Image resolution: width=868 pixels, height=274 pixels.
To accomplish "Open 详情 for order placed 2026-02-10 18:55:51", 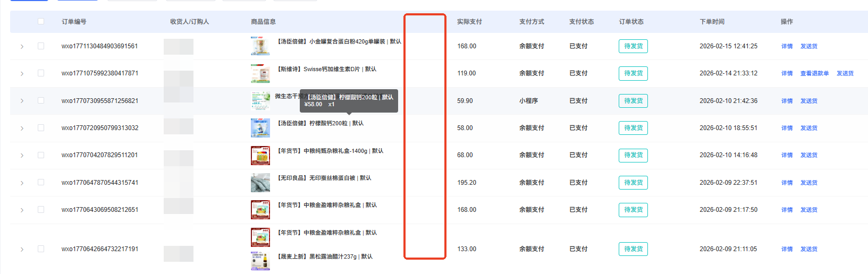I will click(x=787, y=129).
